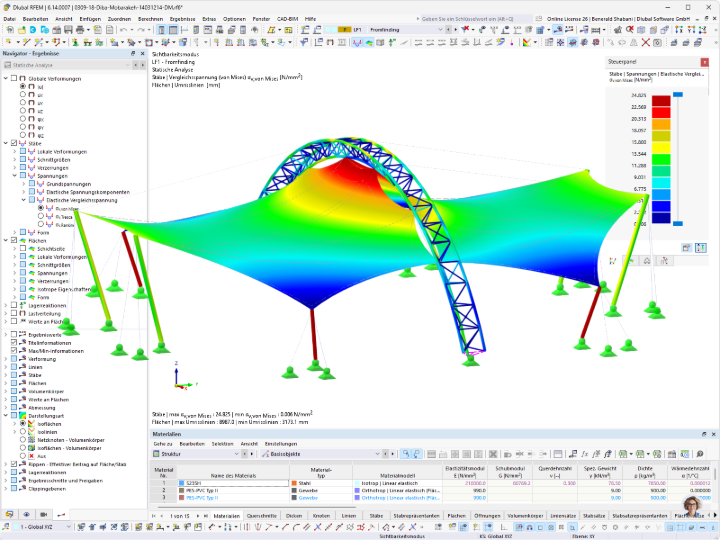The height and width of the screenshot is (540, 720).
Task: Open the Datei menu
Action: click(x=10, y=19)
